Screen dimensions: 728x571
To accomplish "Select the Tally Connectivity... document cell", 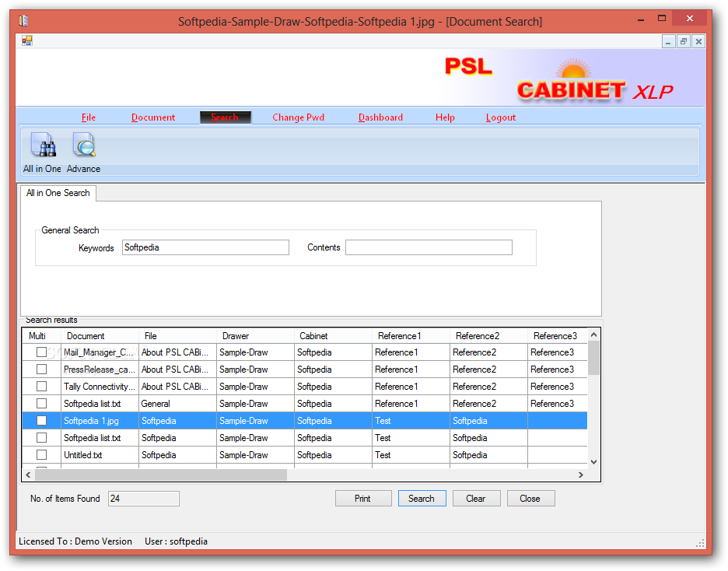I will pos(100,387).
